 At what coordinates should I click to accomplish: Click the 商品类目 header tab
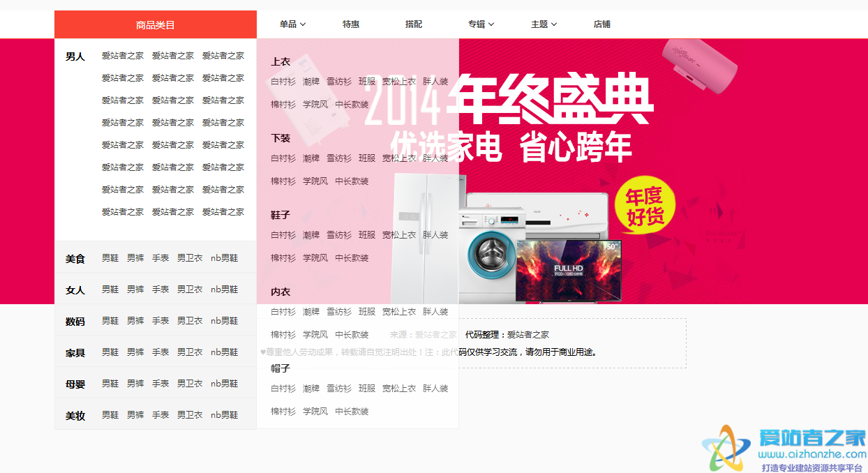tap(156, 24)
